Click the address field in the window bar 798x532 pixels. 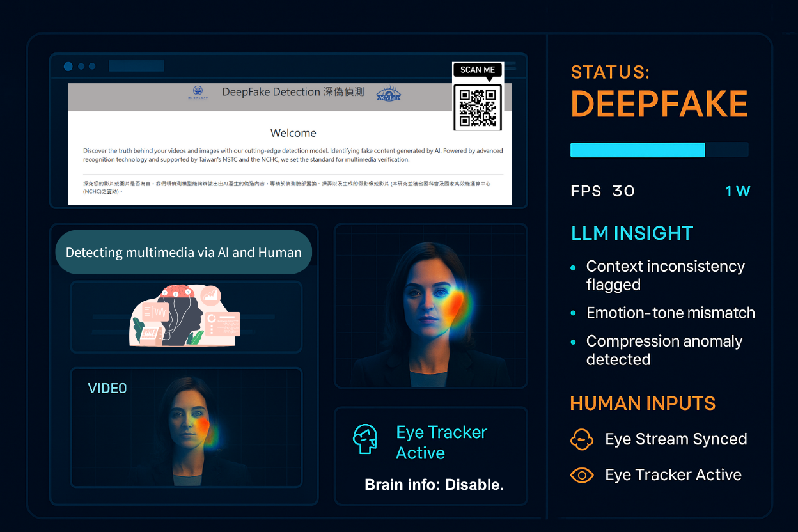point(136,66)
